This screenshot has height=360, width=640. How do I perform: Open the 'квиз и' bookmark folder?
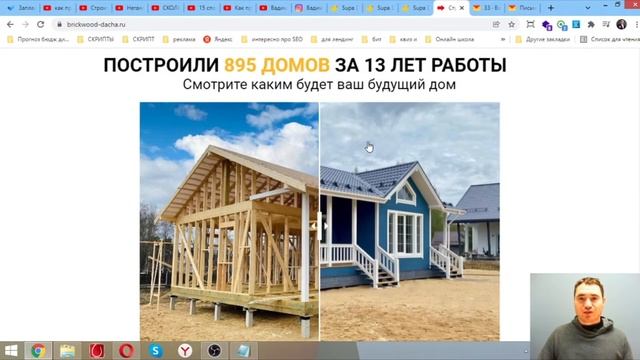[403, 39]
